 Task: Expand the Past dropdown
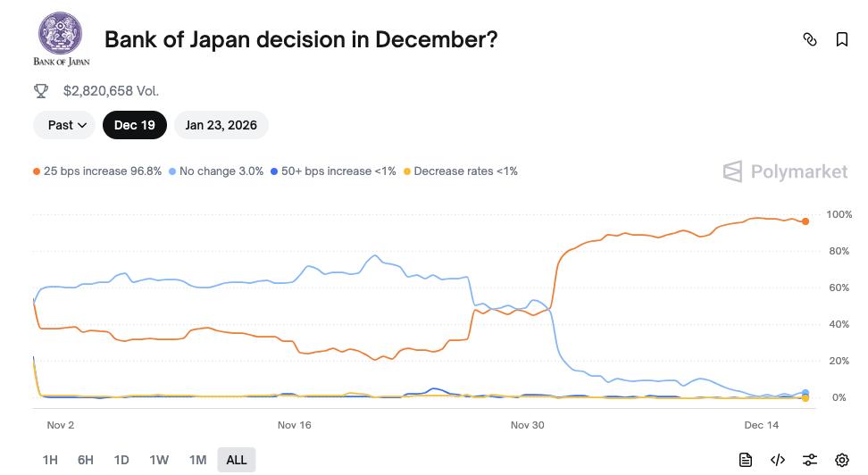(x=65, y=125)
